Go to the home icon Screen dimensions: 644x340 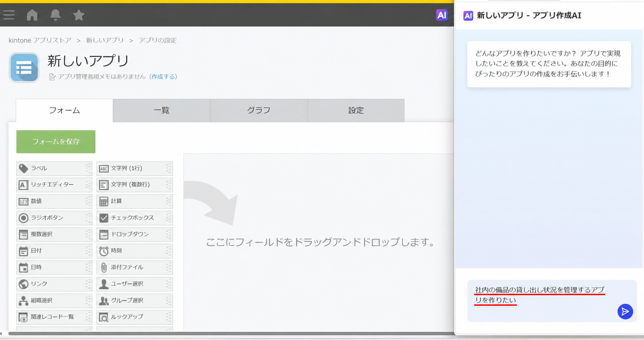[x=32, y=15]
